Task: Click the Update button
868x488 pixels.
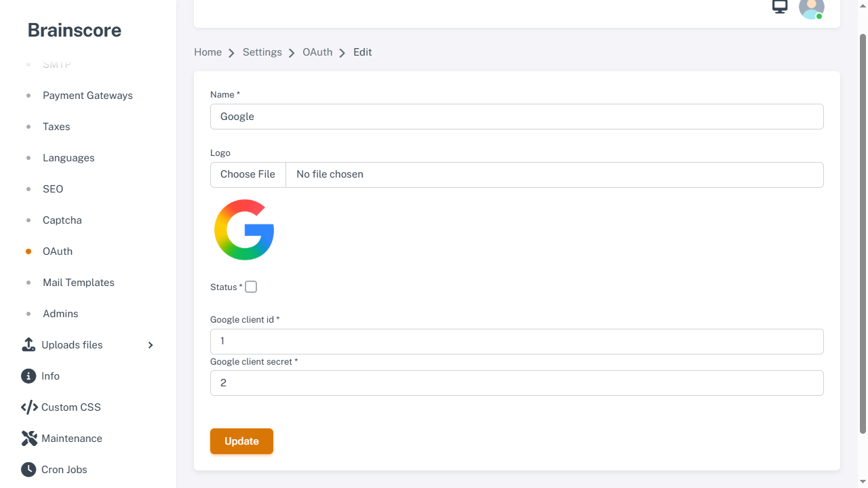Action: point(241,441)
